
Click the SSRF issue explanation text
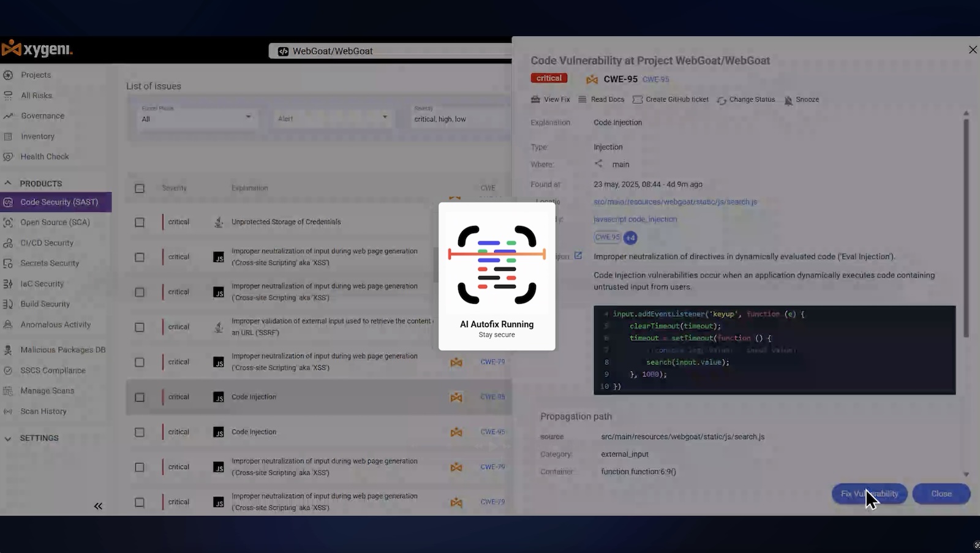pos(332,326)
